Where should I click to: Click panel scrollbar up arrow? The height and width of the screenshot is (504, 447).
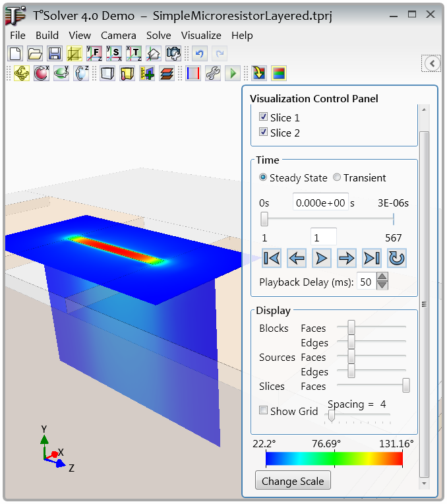(x=424, y=110)
